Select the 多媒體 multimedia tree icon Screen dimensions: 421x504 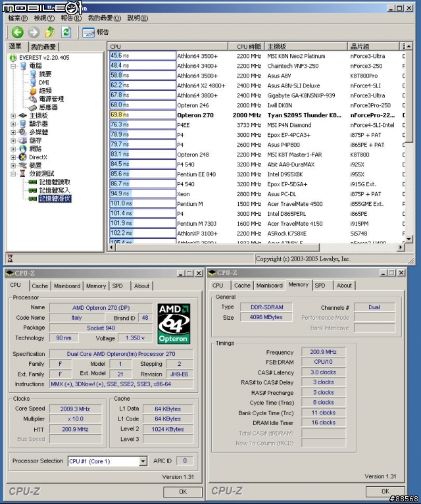click(23, 132)
